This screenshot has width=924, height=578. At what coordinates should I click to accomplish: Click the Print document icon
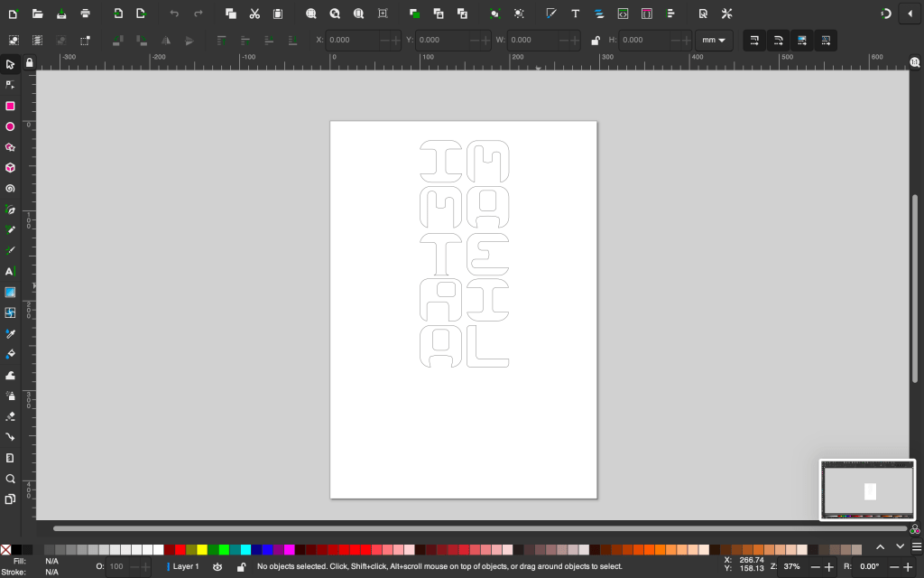click(x=85, y=14)
